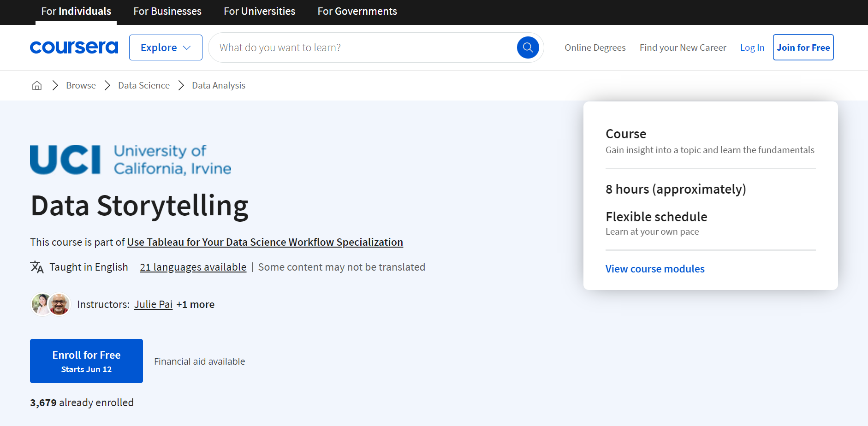Click the Join for Free button

point(803,47)
